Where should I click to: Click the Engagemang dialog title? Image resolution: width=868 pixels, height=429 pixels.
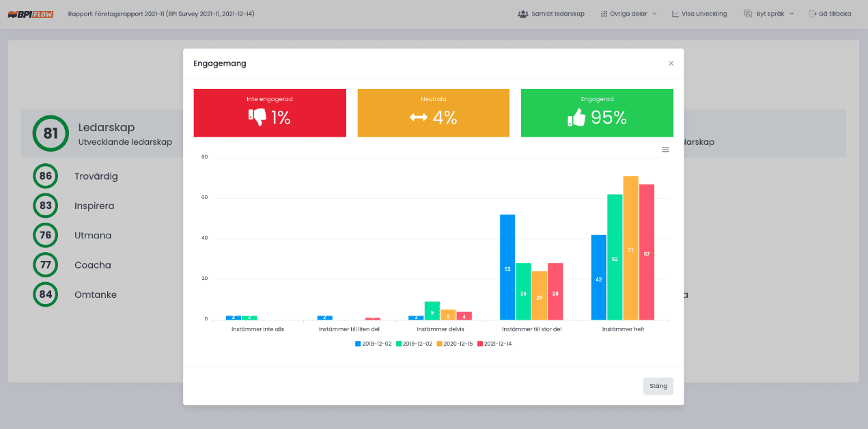pyautogui.click(x=220, y=64)
